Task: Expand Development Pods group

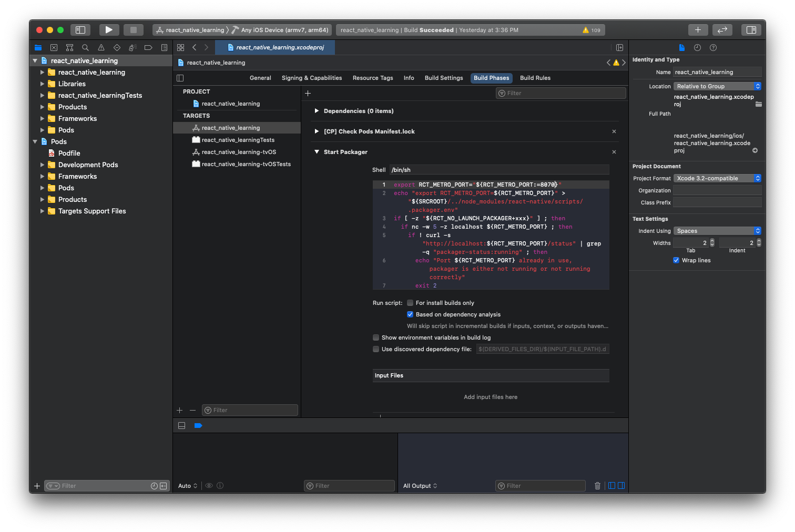Action: tap(42, 165)
